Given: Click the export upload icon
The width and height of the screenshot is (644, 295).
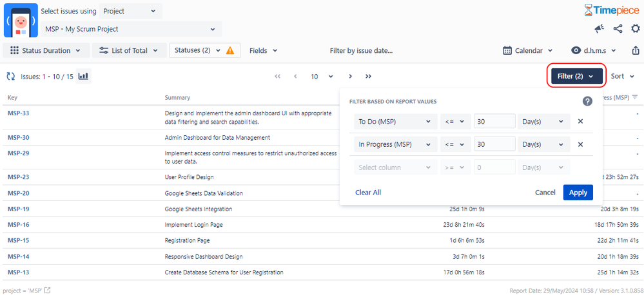Looking at the screenshot, I should point(635,50).
